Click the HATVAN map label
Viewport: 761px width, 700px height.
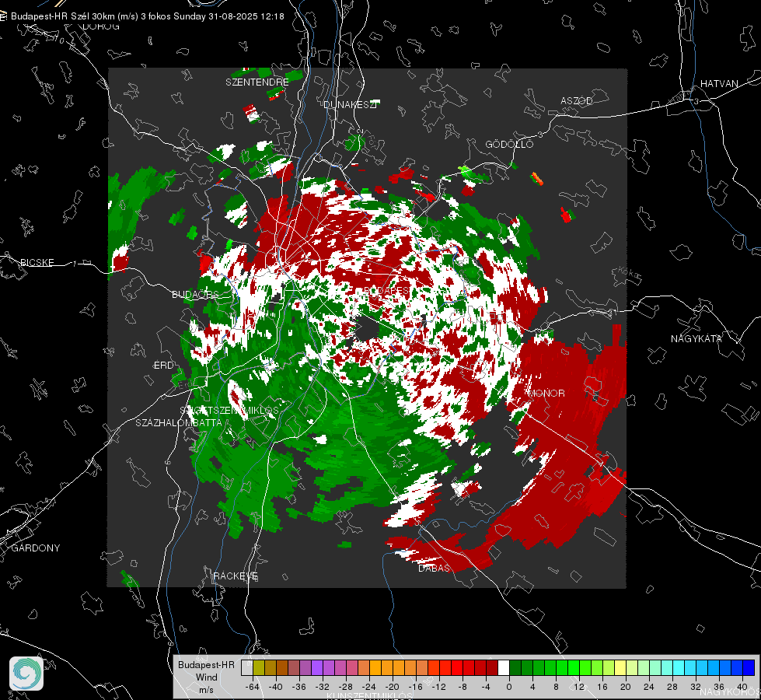(x=719, y=83)
